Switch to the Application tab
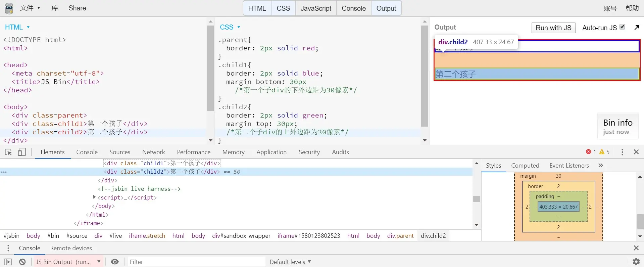The image size is (644, 267). [x=271, y=152]
